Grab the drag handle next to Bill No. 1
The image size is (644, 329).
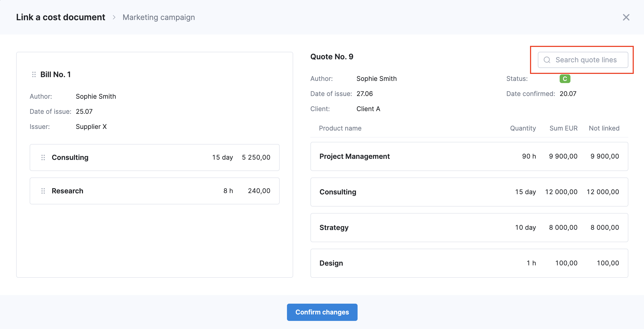[x=34, y=74]
